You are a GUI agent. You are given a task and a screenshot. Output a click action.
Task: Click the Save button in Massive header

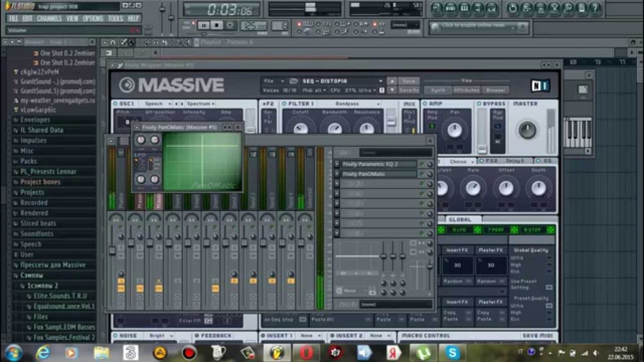click(x=409, y=81)
